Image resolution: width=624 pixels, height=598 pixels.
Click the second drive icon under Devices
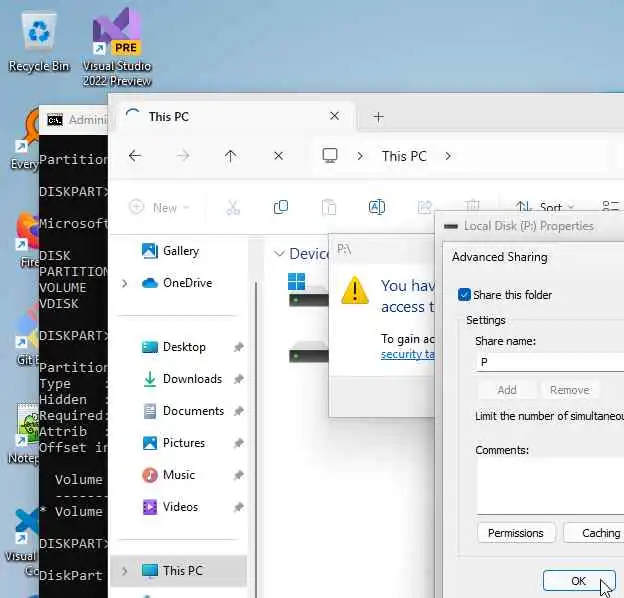[x=309, y=352]
